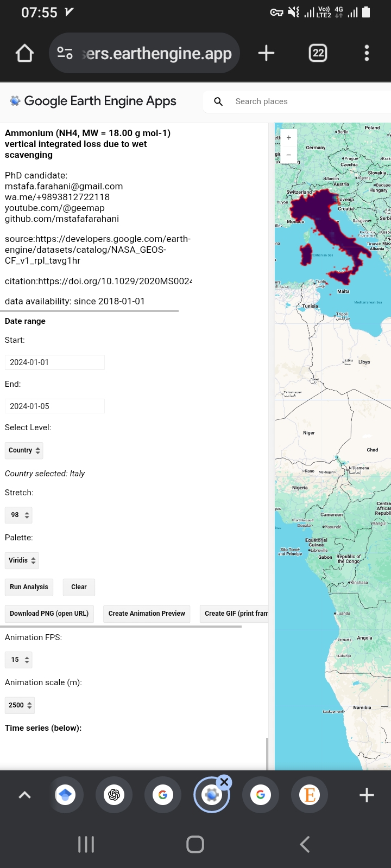Click the Run Analysis button
The height and width of the screenshot is (868, 391).
[x=29, y=587]
